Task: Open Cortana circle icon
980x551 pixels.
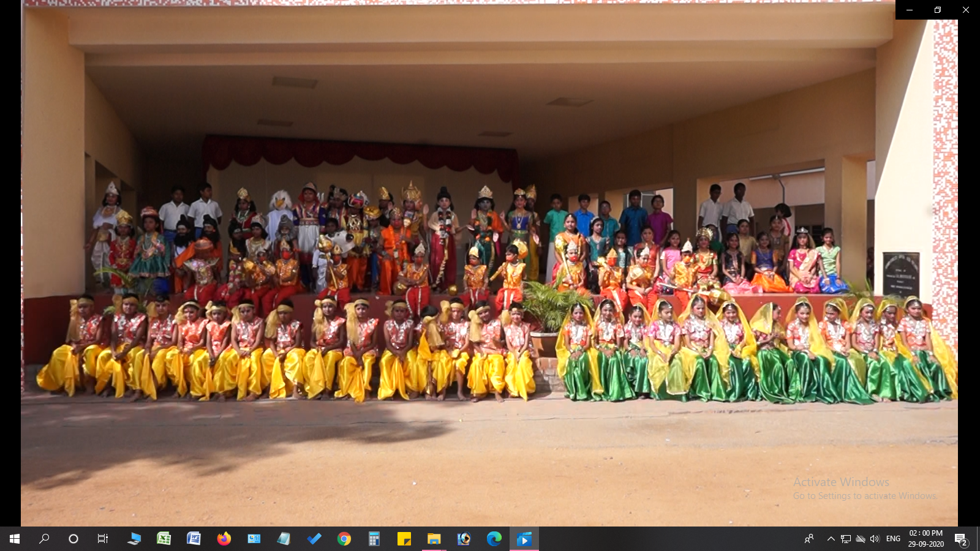Action: coord(73,539)
